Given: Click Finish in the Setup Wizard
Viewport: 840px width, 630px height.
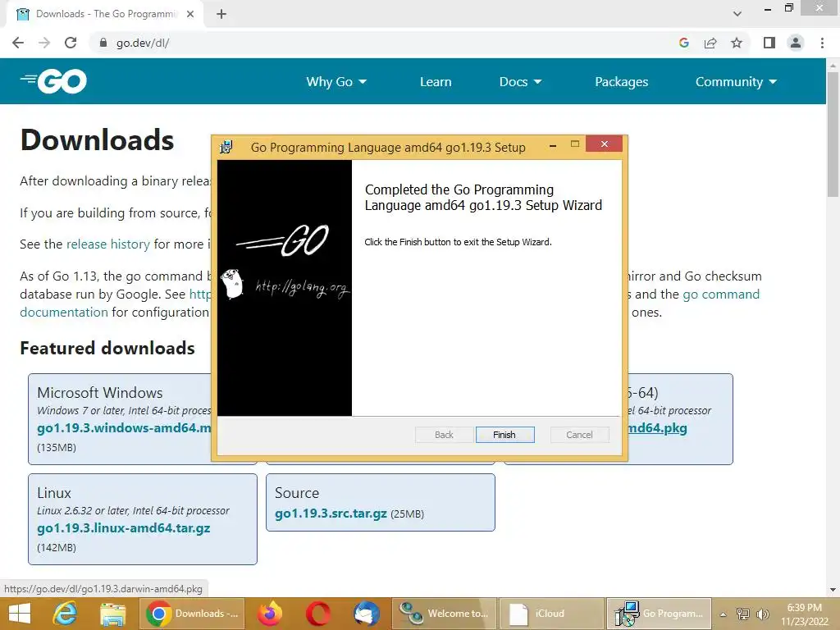Looking at the screenshot, I should pos(504,435).
